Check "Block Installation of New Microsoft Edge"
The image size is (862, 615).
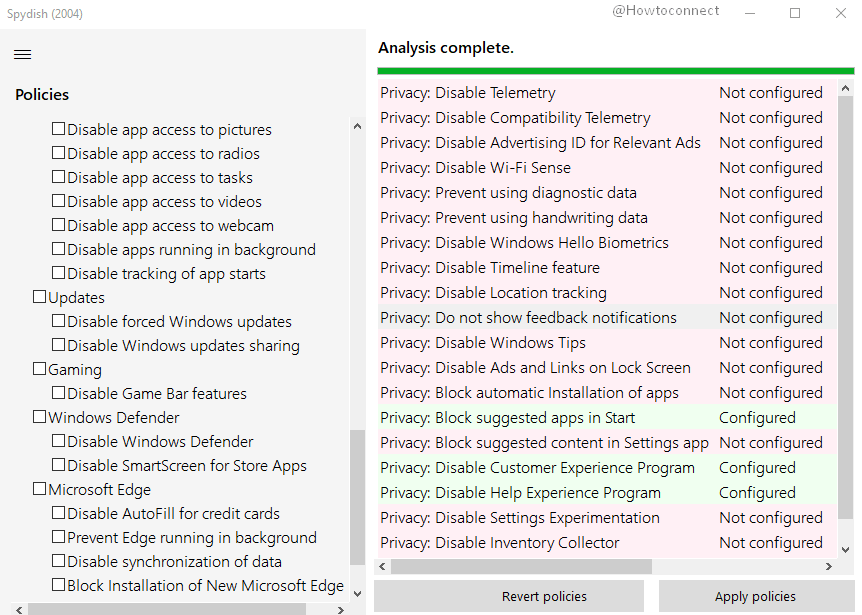click(x=58, y=585)
